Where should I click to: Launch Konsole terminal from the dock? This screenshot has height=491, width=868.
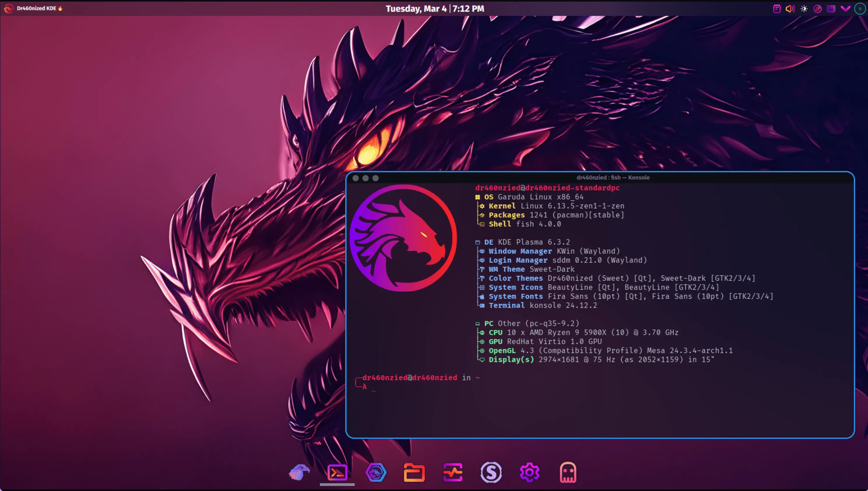337,472
